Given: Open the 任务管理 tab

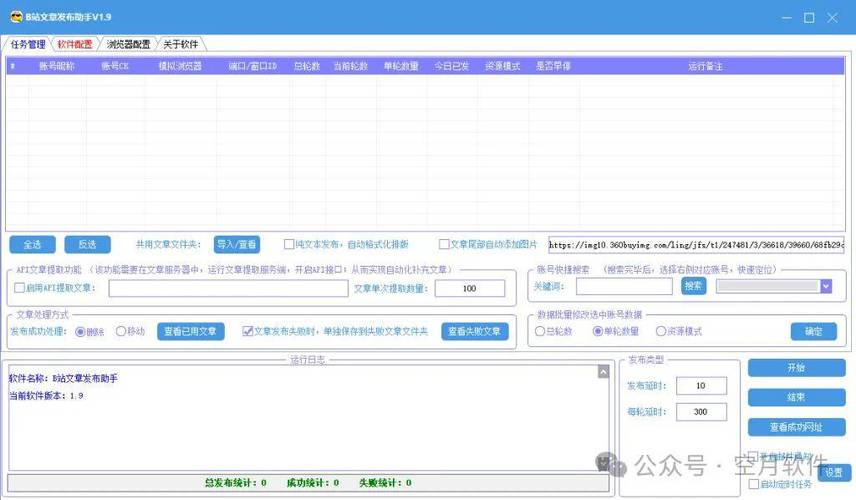Looking at the screenshot, I should point(28,44).
